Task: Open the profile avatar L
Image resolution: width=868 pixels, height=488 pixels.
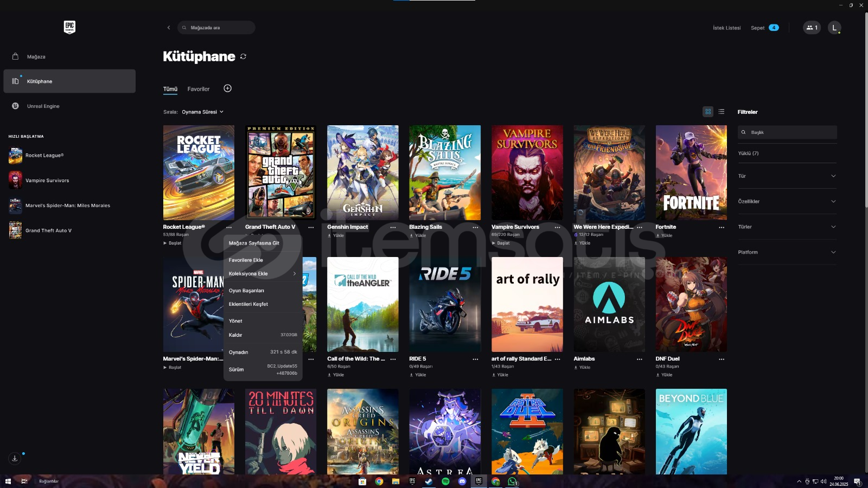Action: pos(834,28)
